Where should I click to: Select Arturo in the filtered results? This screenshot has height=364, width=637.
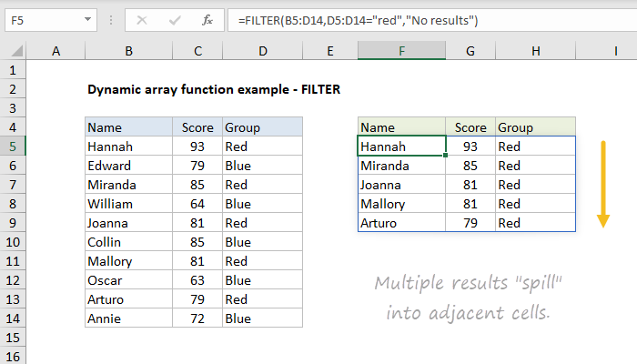pos(401,223)
